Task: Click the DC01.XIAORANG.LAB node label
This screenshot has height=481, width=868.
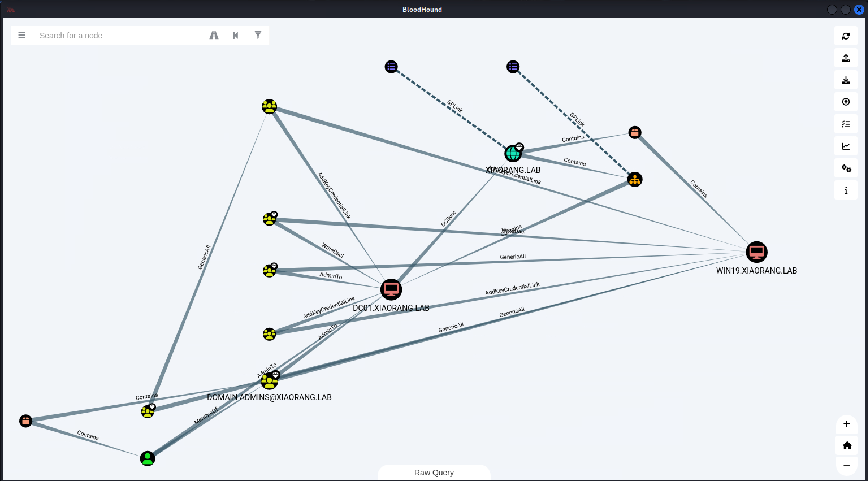Action: pos(391,308)
